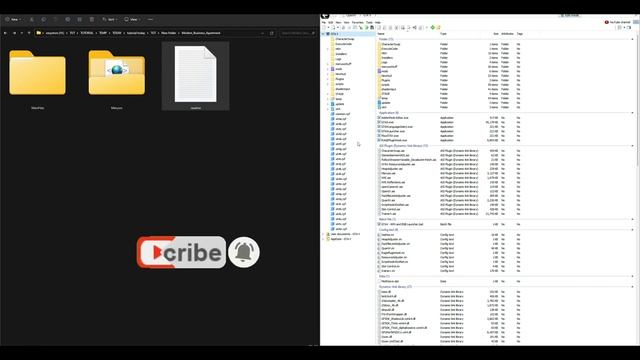Select scripts folder in tree
This screenshot has width=640, height=360.
(340, 84)
